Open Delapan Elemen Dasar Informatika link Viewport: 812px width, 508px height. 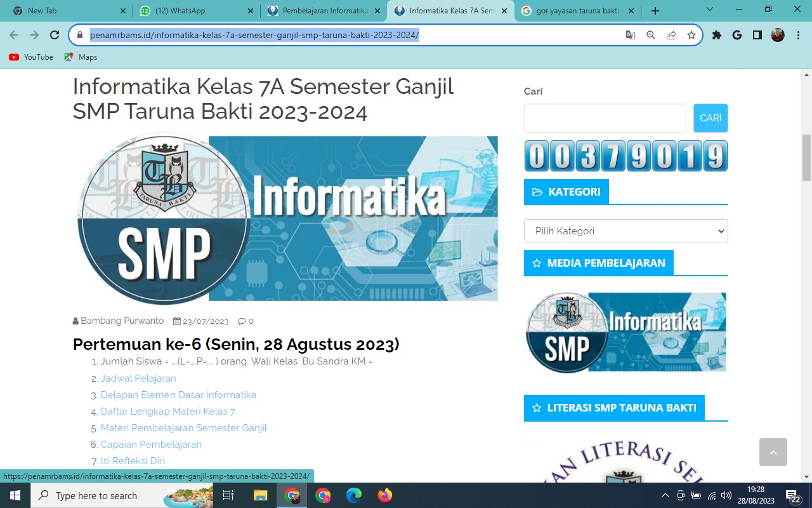pyautogui.click(x=178, y=394)
